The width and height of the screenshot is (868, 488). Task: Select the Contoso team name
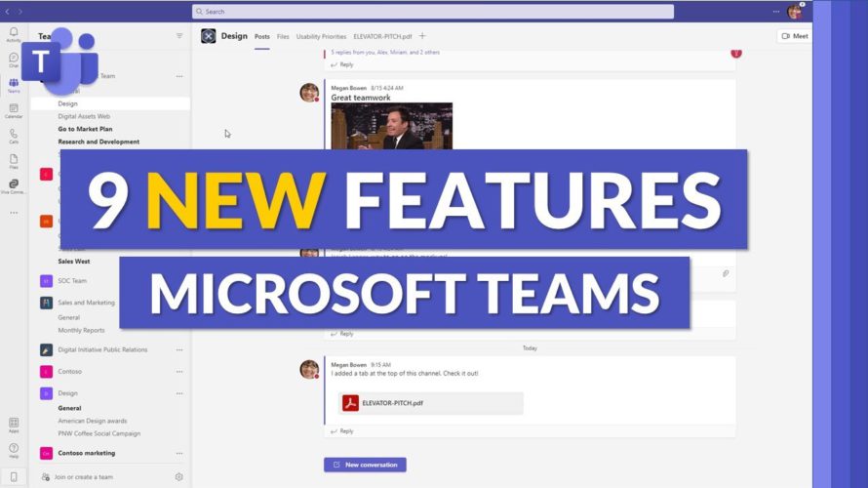[x=70, y=372]
